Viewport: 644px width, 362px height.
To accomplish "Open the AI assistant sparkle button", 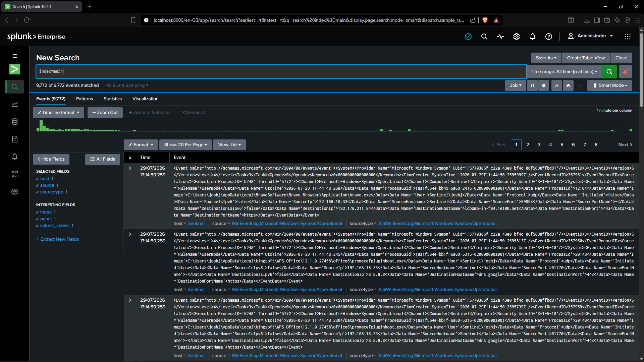I will pos(625,72).
